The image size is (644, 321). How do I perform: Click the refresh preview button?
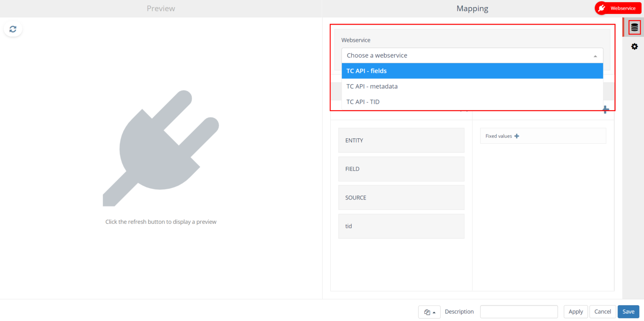point(13,29)
